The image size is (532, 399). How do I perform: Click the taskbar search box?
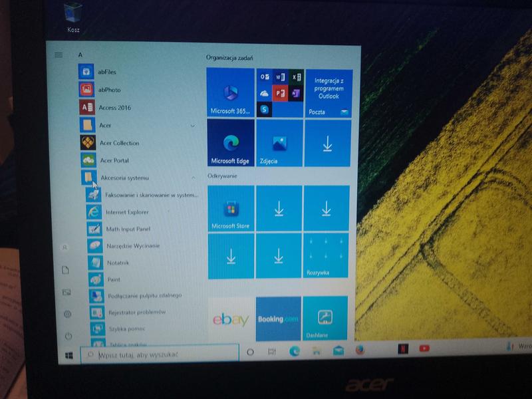coord(160,354)
